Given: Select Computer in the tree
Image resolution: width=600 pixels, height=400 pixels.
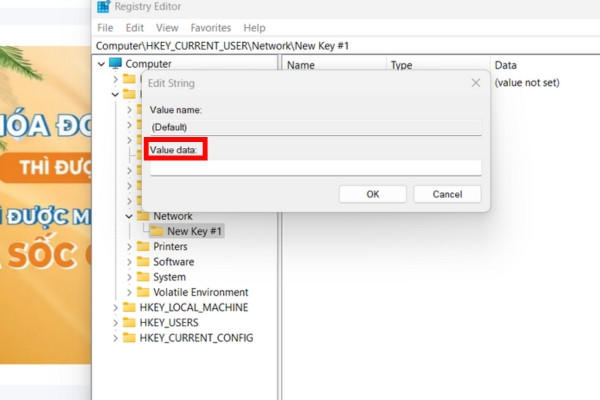Looking at the screenshot, I should tap(148, 64).
